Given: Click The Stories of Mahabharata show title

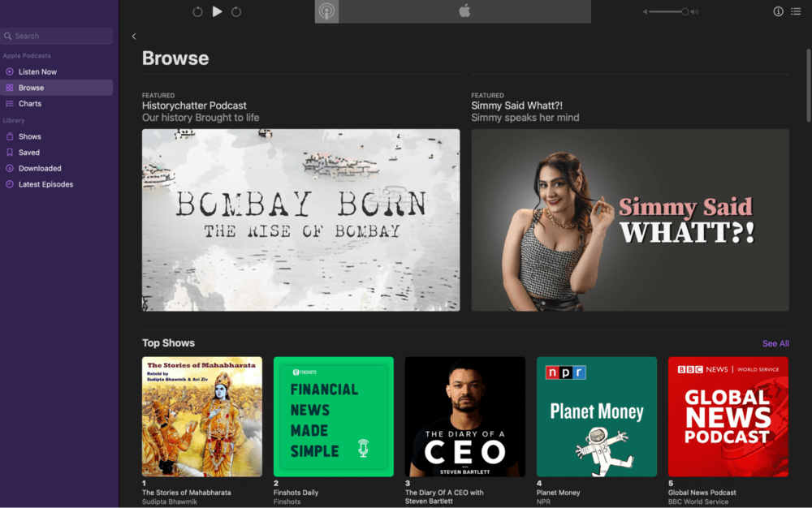Looking at the screenshot, I should click(x=187, y=493).
